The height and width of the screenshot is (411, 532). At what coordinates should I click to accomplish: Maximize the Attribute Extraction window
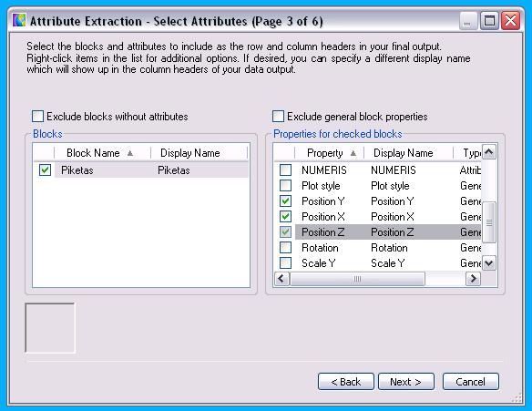pyautogui.click(x=489, y=21)
